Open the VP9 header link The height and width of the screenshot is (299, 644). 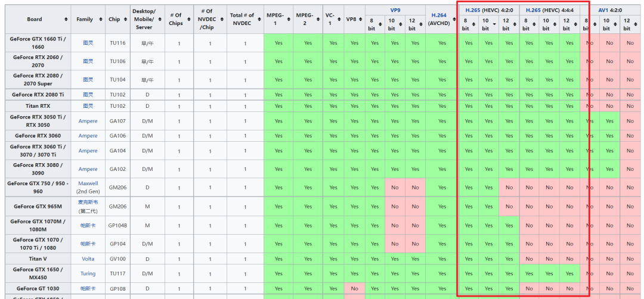(x=395, y=10)
